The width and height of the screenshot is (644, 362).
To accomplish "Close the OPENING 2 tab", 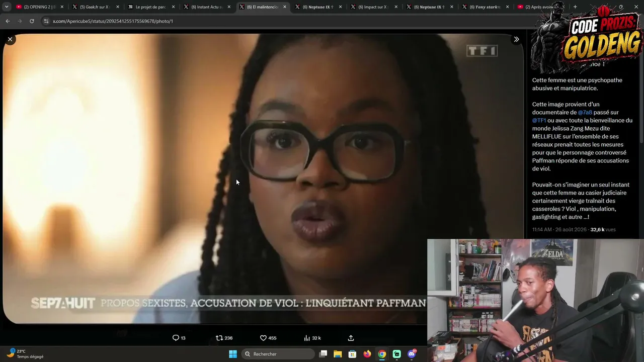I will [x=62, y=7].
